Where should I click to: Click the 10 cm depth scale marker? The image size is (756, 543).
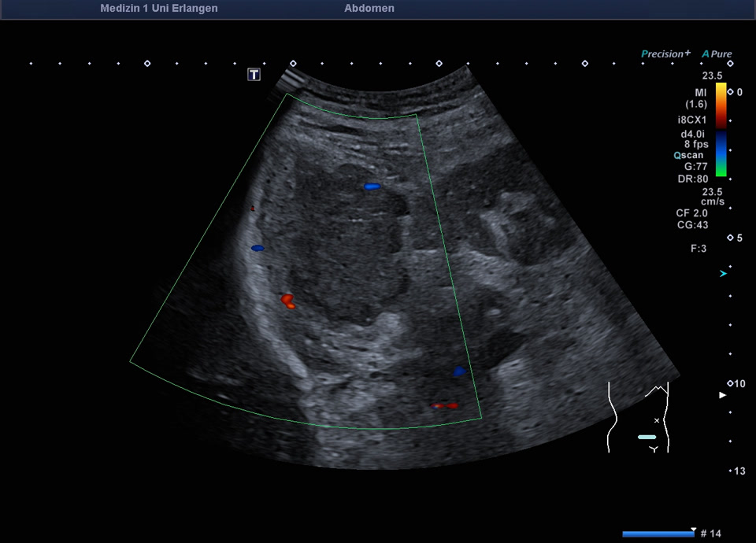point(736,383)
